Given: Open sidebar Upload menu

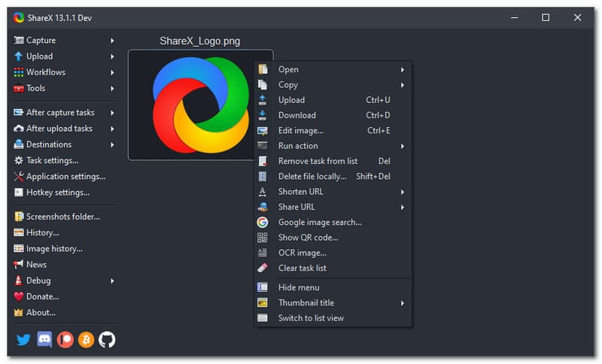Looking at the screenshot, I should (x=64, y=56).
